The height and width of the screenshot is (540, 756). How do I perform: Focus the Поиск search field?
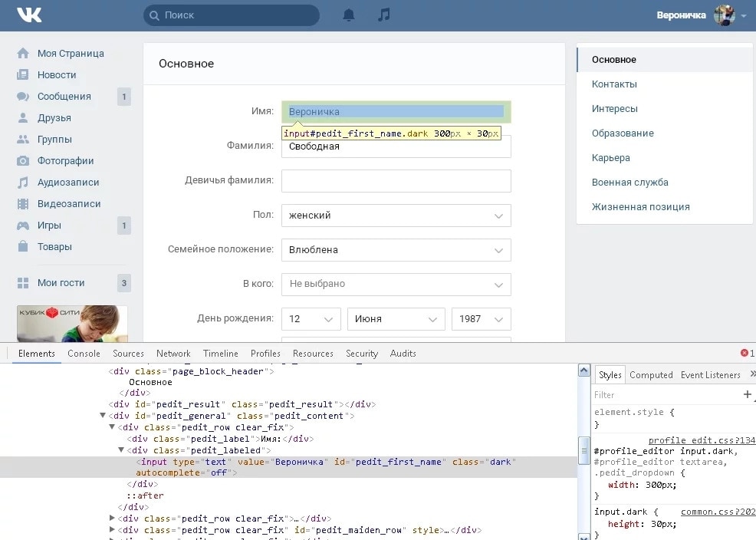[232, 15]
